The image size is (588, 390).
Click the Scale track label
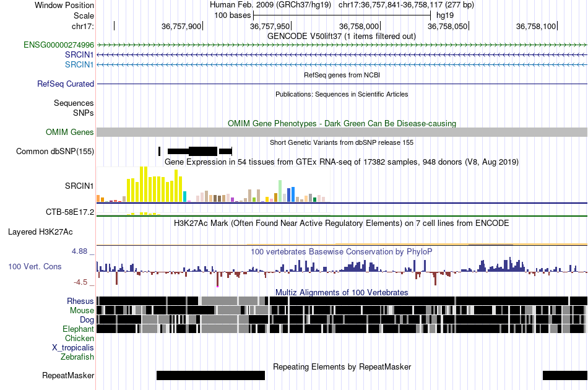(84, 15)
